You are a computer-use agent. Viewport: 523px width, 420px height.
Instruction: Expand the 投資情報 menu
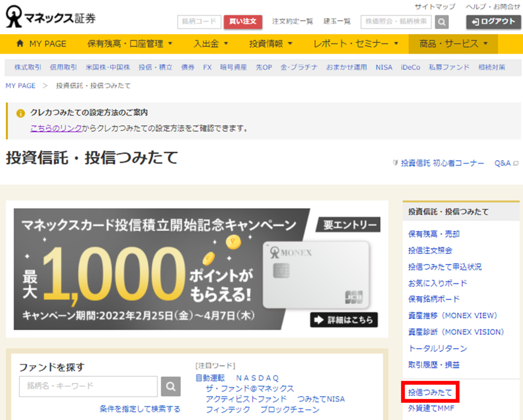[x=271, y=44]
